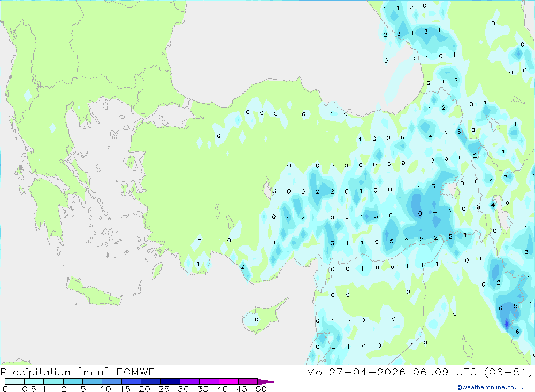This screenshot has width=535, height=392.
Task: Click the '45' legend scale label
Action: (x=242, y=389)
